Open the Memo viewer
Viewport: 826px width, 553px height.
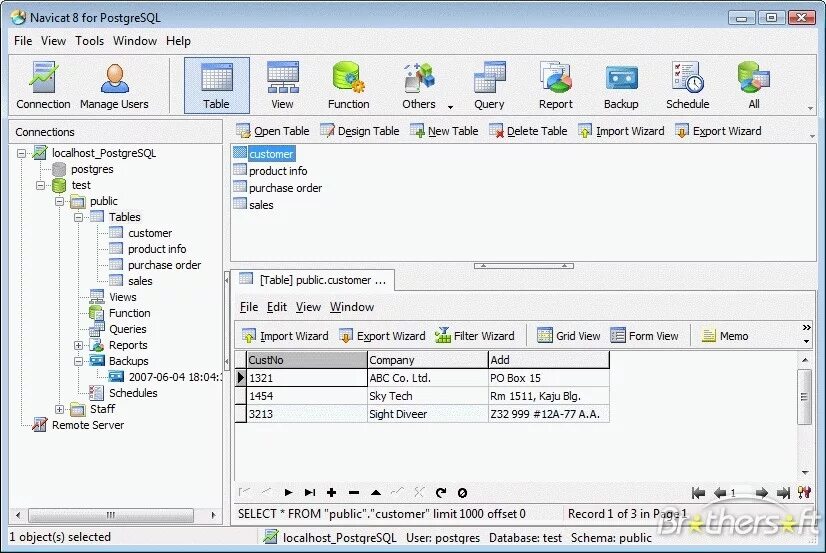tap(725, 335)
